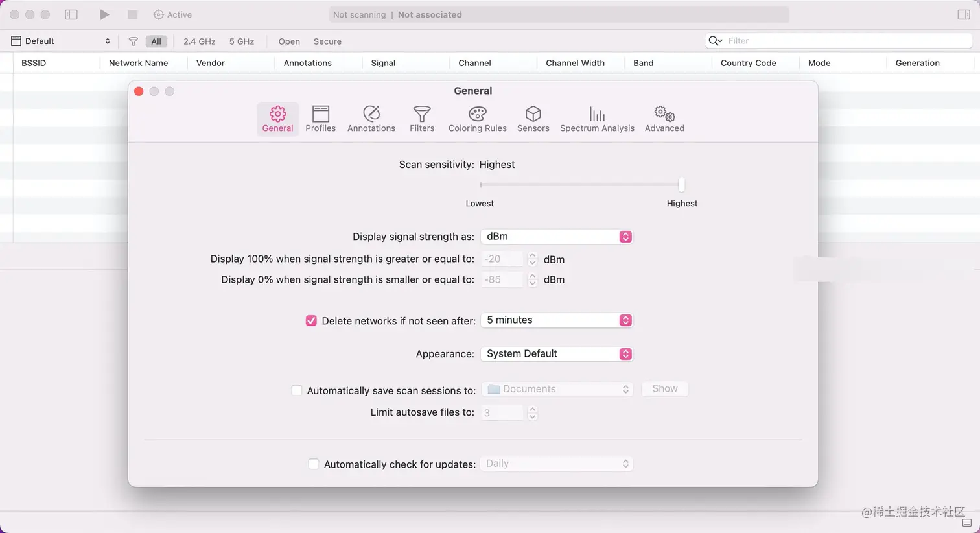Sort by Channel Width column header
The height and width of the screenshot is (533, 980).
[x=575, y=63]
